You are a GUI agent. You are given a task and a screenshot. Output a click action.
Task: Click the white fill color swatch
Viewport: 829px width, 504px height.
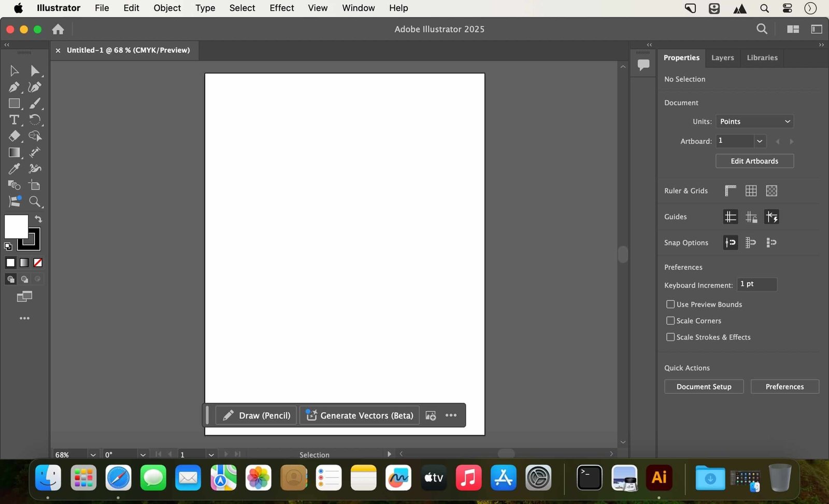coord(18,226)
